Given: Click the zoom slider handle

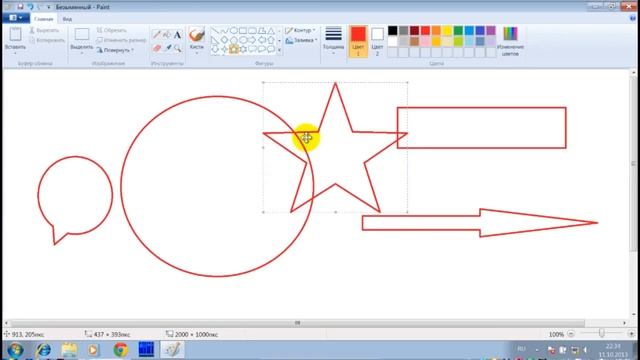Looking at the screenshot, I should 601,333.
